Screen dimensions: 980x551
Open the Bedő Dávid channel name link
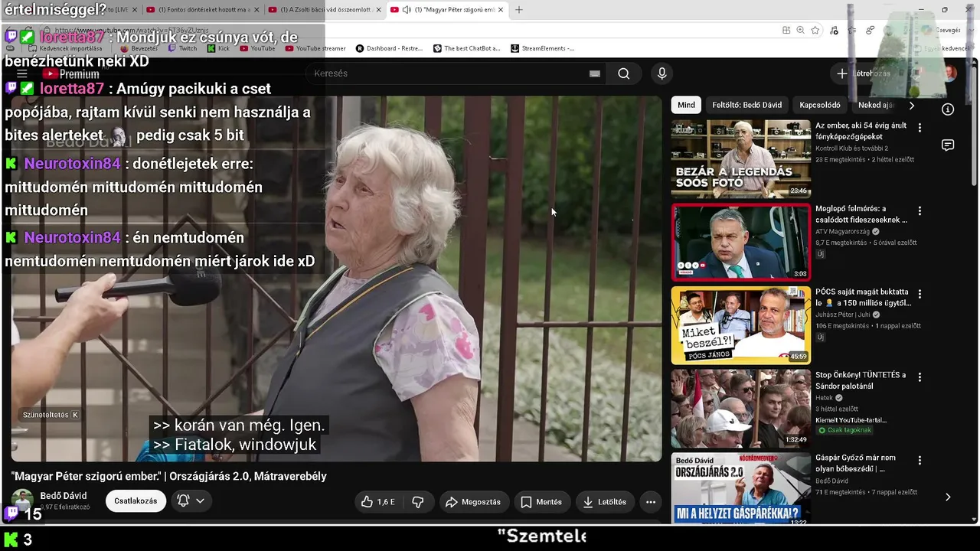coord(64,496)
